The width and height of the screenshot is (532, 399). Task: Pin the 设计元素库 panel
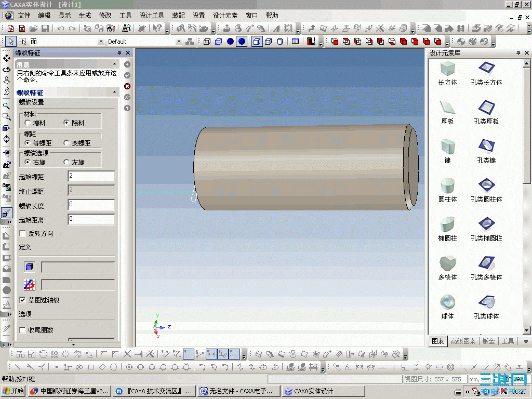point(518,52)
